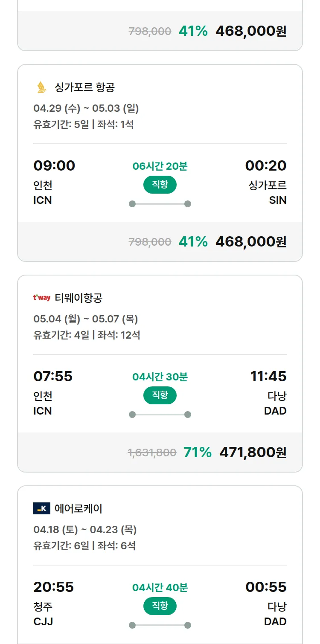Click the 41% discount on Singapore card
The height and width of the screenshot is (644, 320).
193,242
